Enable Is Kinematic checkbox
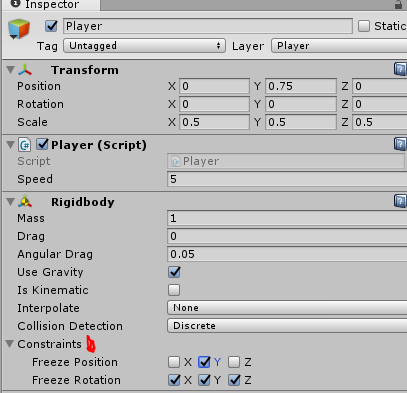407x393 pixels. 174,290
